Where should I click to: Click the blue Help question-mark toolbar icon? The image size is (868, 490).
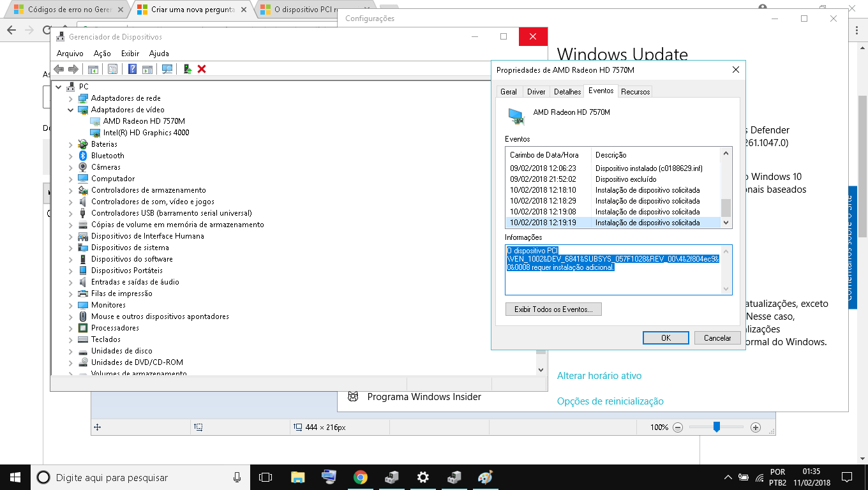pyautogui.click(x=132, y=69)
